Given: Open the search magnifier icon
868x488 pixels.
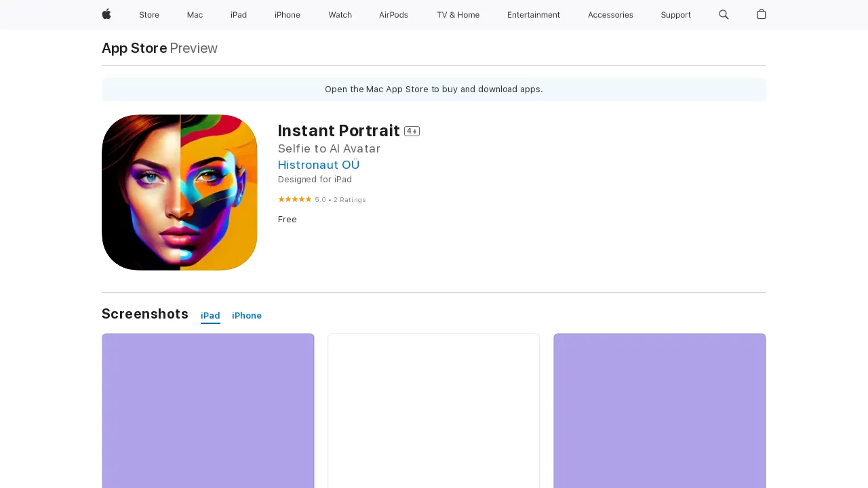Looking at the screenshot, I should pyautogui.click(x=724, y=14).
